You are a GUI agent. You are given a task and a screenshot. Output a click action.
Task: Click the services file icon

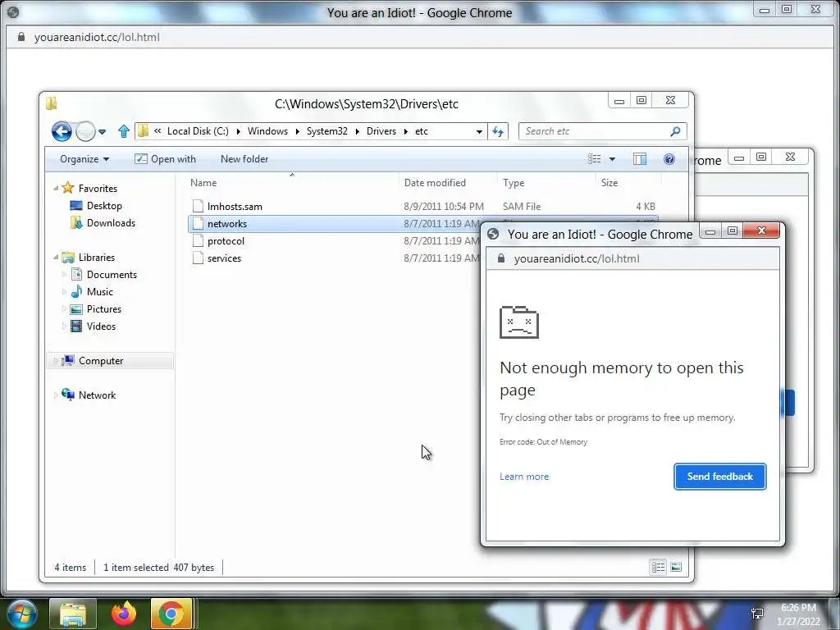199,258
